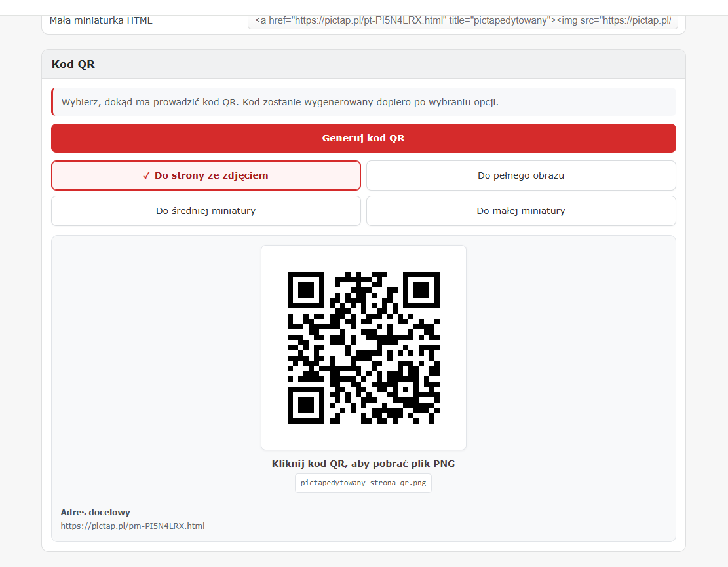Click the pictapedytowany-strona-qr.png filename label
Screen dimensions: 728x567
(x=363, y=483)
